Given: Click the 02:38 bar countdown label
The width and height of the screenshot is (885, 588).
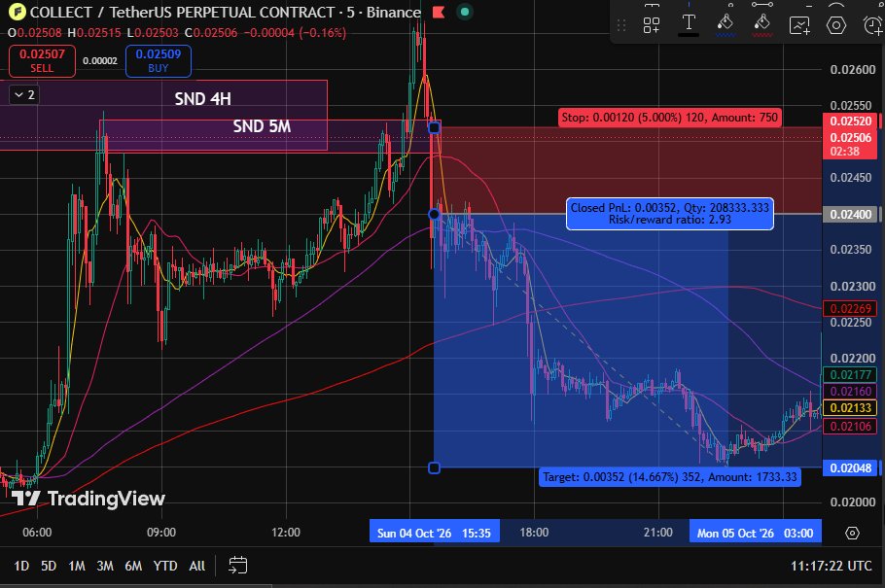Looking at the screenshot, I should click(x=844, y=152).
